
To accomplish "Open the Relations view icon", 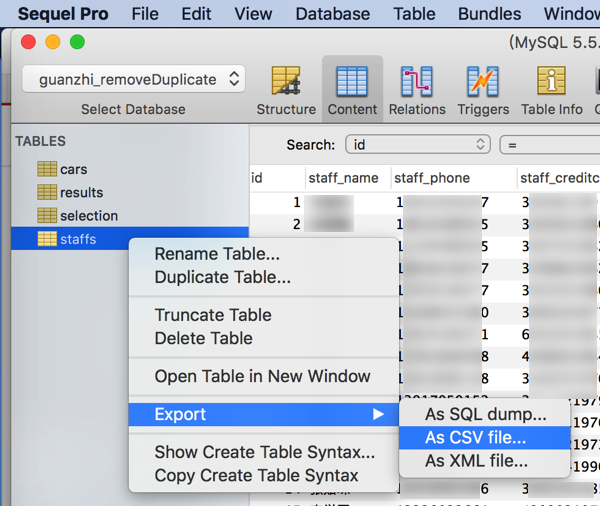I will pyautogui.click(x=417, y=81).
